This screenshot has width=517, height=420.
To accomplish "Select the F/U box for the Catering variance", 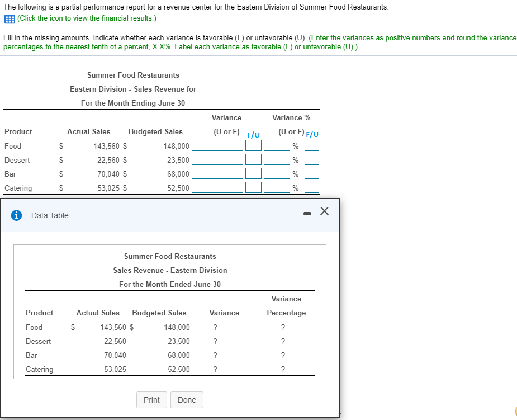I will tap(253, 187).
